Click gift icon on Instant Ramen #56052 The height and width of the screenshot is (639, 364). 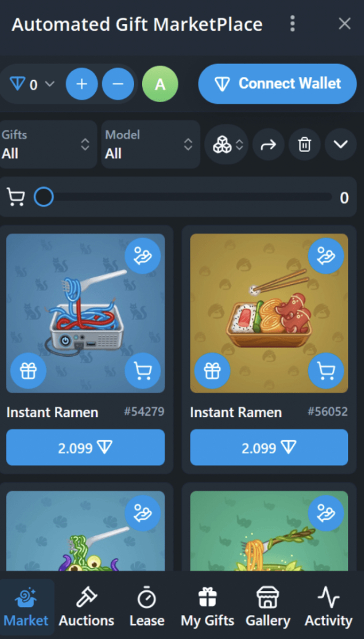pos(212,371)
